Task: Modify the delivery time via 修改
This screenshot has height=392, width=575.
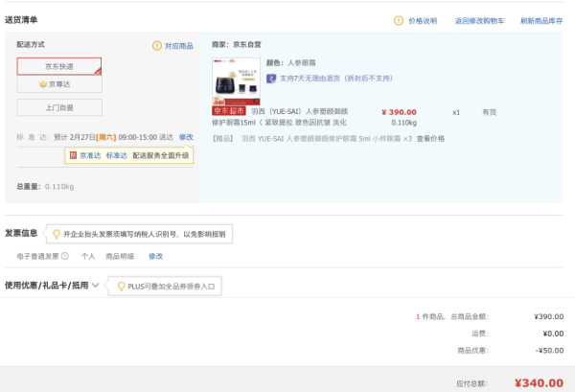Action: tap(186, 137)
